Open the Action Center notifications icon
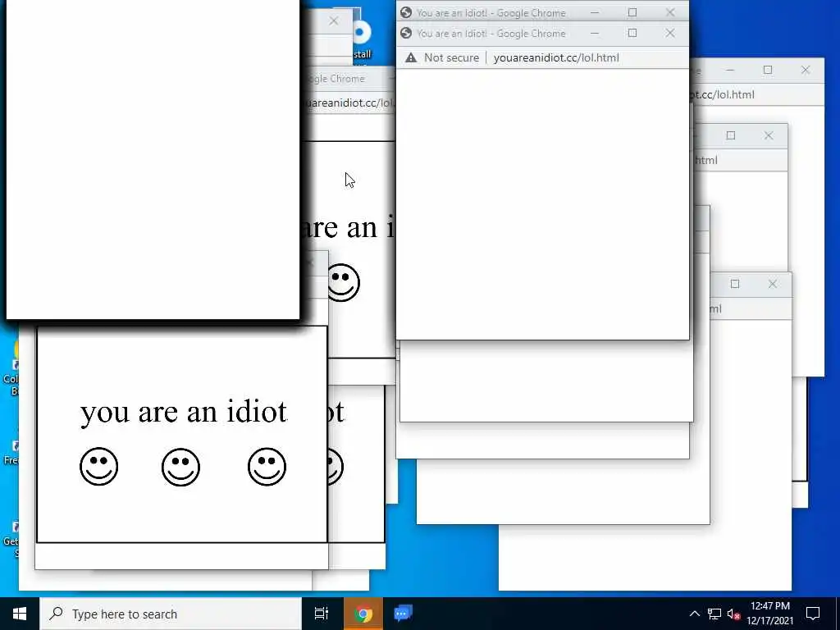This screenshot has height=630, width=840. 813,614
